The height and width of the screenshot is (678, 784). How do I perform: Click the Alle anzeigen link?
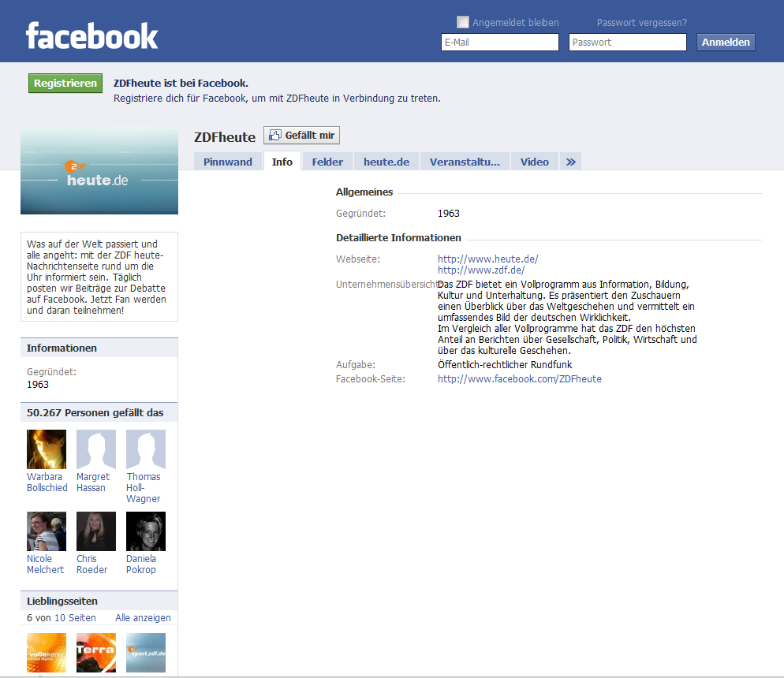pyautogui.click(x=143, y=617)
